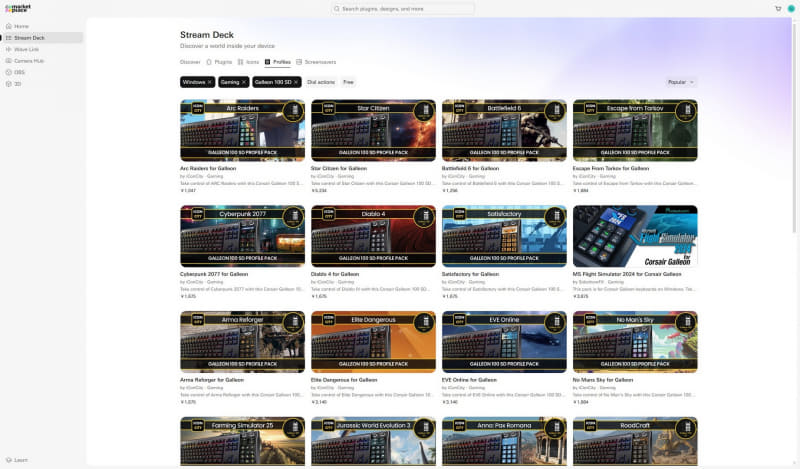Open Learn link at sidebar bottom
The image size is (800, 469).
coord(17,460)
